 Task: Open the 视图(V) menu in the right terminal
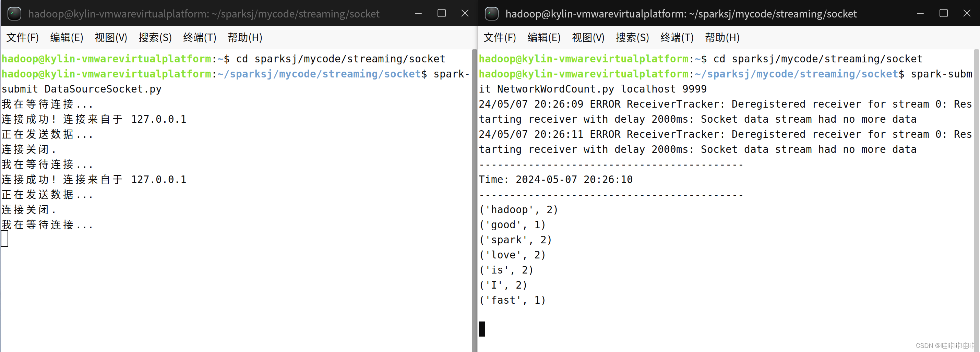click(588, 38)
